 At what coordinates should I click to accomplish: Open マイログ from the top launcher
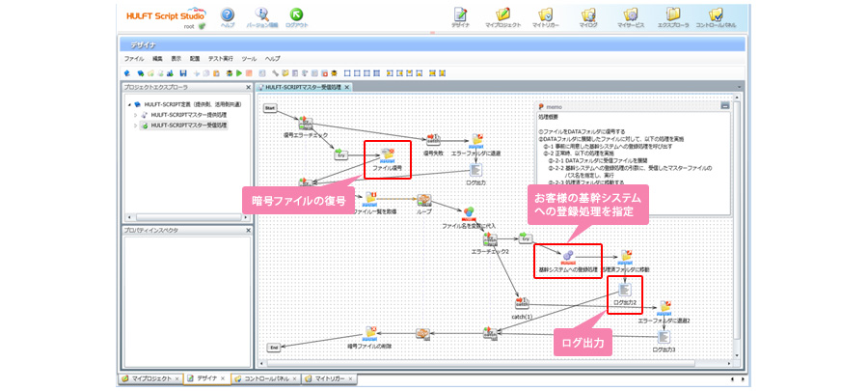588,14
